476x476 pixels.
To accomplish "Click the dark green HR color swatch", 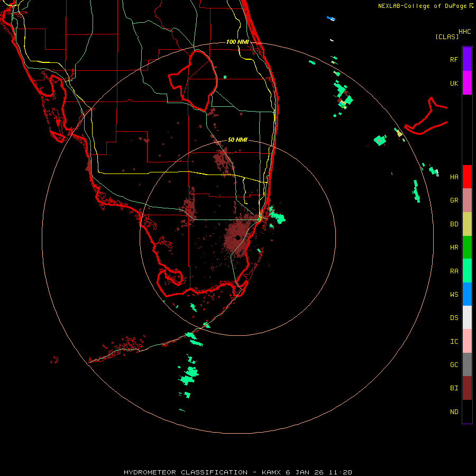I will [467, 248].
